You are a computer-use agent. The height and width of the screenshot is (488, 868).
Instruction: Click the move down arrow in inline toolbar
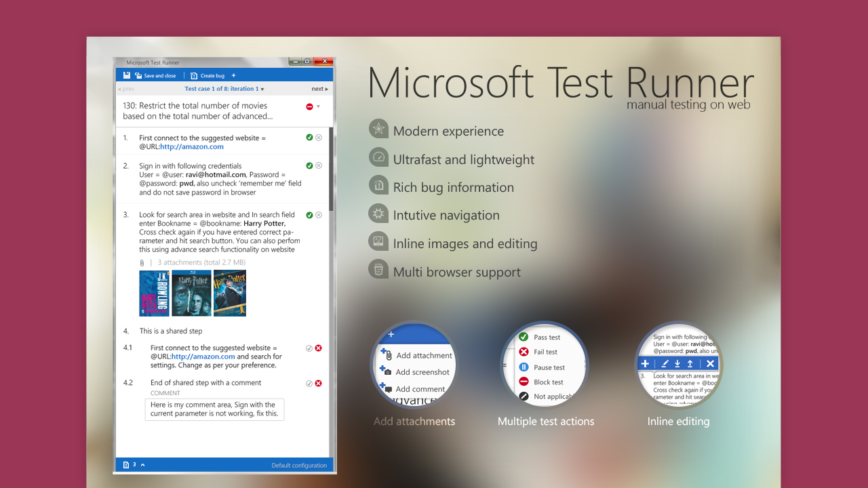tap(677, 364)
